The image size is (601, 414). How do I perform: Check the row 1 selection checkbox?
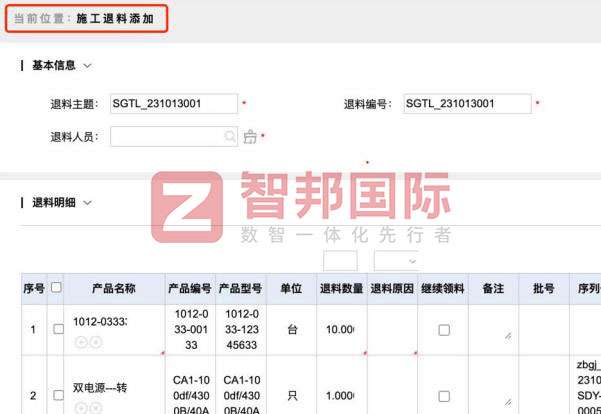(x=59, y=329)
